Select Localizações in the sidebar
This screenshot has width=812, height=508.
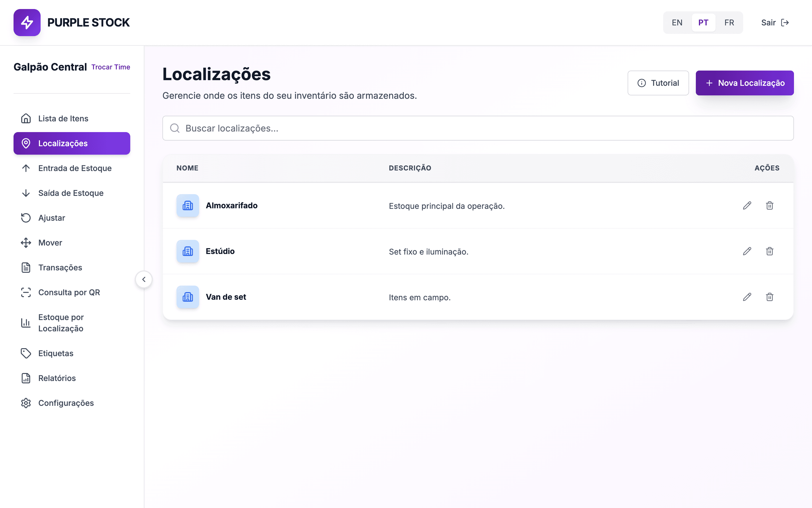coord(72,143)
